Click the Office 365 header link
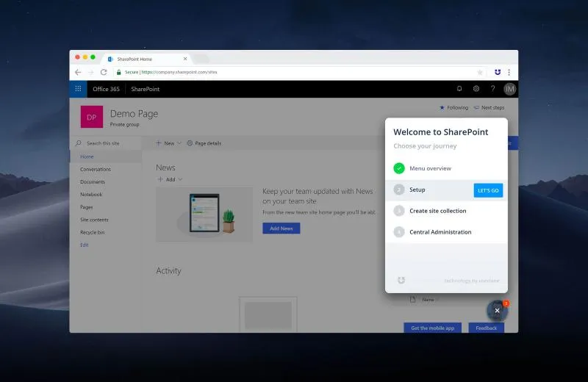 coord(106,89)
